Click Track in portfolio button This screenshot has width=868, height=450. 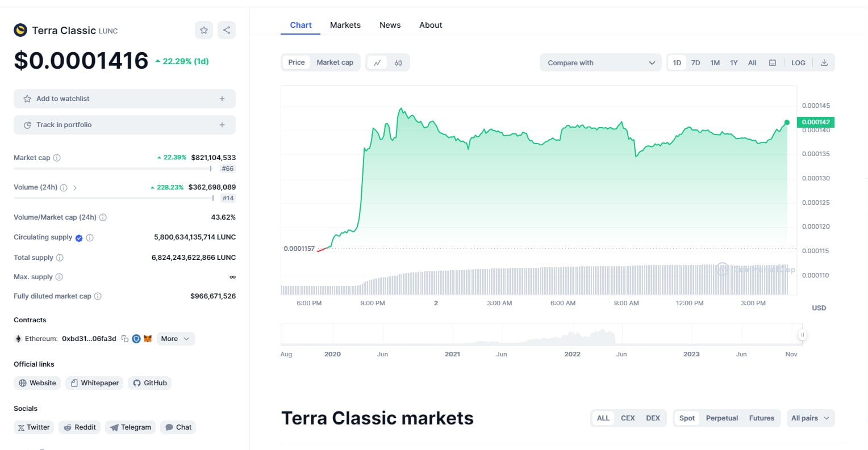pos(124,125)
